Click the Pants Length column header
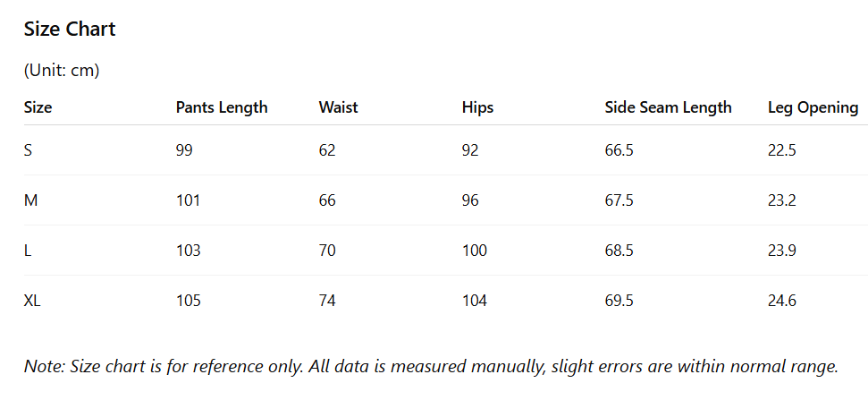 tap(222, 107)
